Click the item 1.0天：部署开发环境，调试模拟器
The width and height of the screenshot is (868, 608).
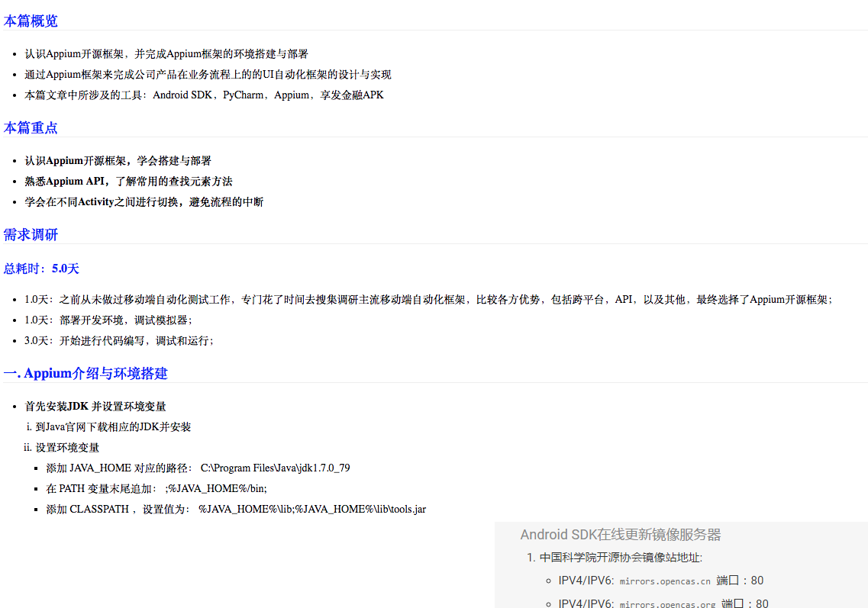coord(108,320)
